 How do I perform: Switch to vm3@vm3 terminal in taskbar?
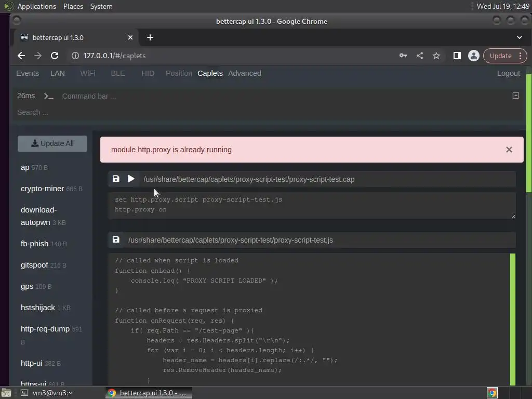(x=46, y=393)
